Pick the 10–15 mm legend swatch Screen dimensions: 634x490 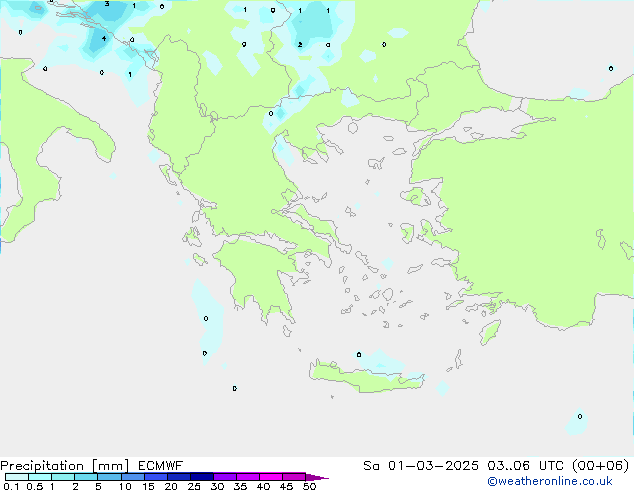pos(132,477)
